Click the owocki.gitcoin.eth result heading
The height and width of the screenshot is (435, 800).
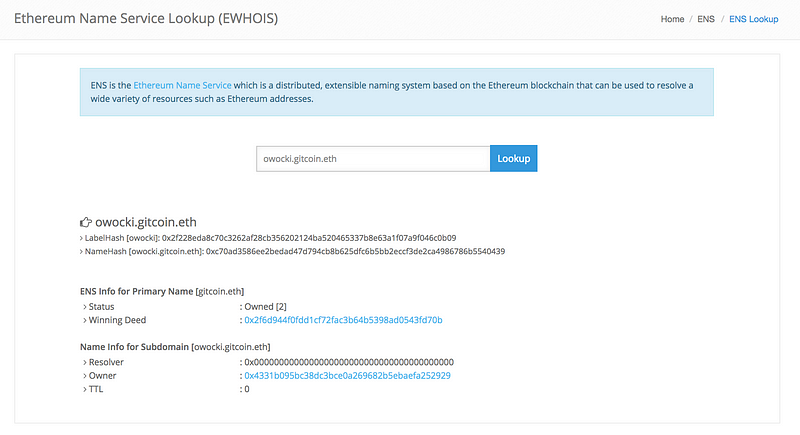[x=146, y=222]
